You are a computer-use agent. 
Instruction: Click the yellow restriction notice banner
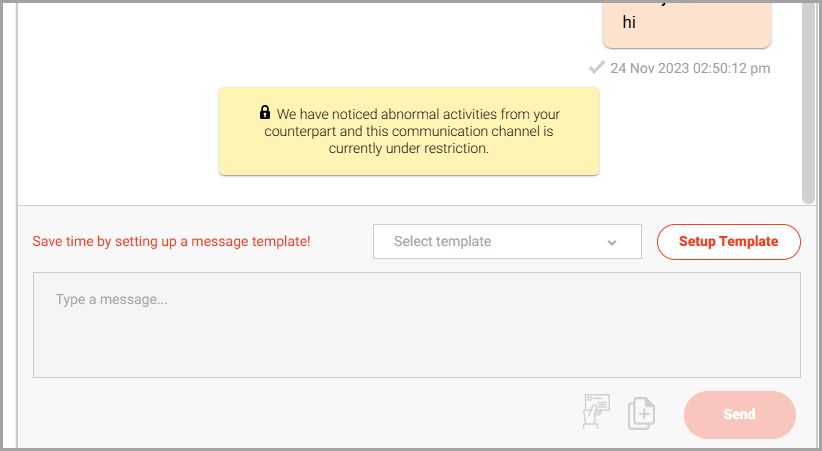click(409, 131)
